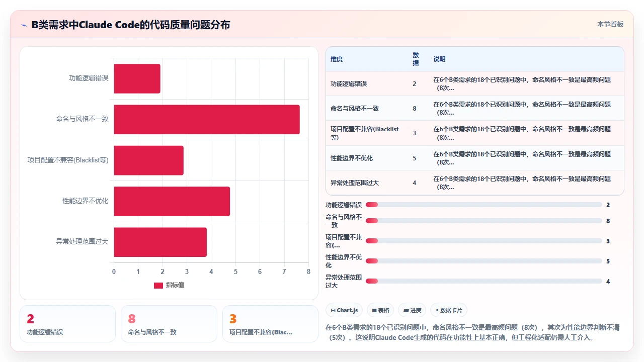Click value 8 in the table
Image resolution: width=644 pixels, height=362 pixels.
click(415, 109)
